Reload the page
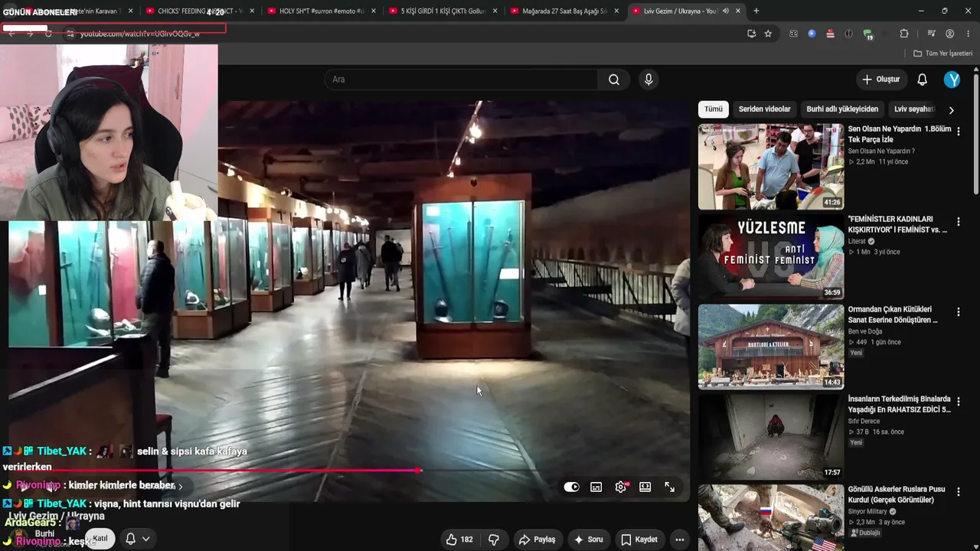980x551 pixels. 48,34
